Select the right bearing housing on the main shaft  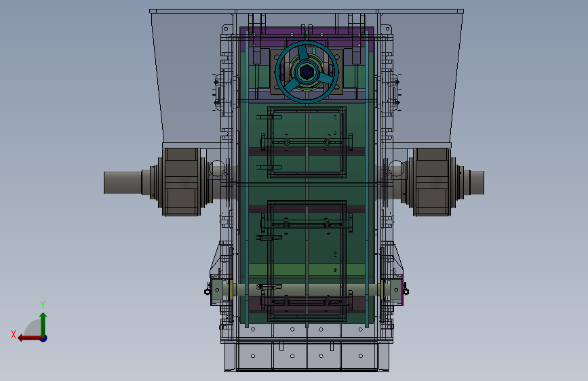(432, 182)
